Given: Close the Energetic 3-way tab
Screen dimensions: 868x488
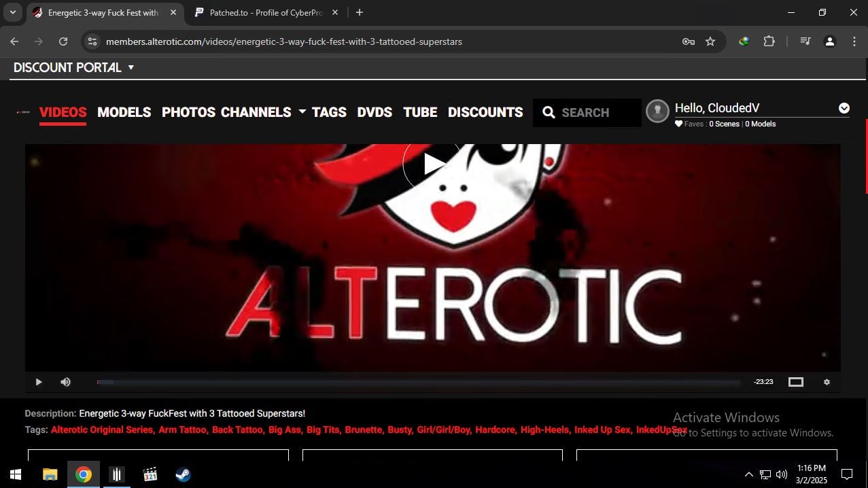Looking at the screenshot, I should pyautogui.click(x=173, y=12).
